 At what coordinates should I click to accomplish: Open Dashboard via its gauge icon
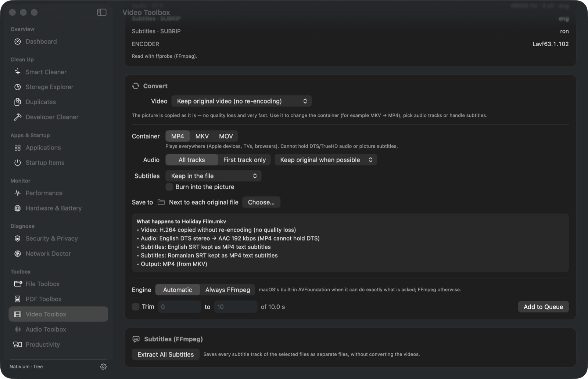(x=18, y=41)
